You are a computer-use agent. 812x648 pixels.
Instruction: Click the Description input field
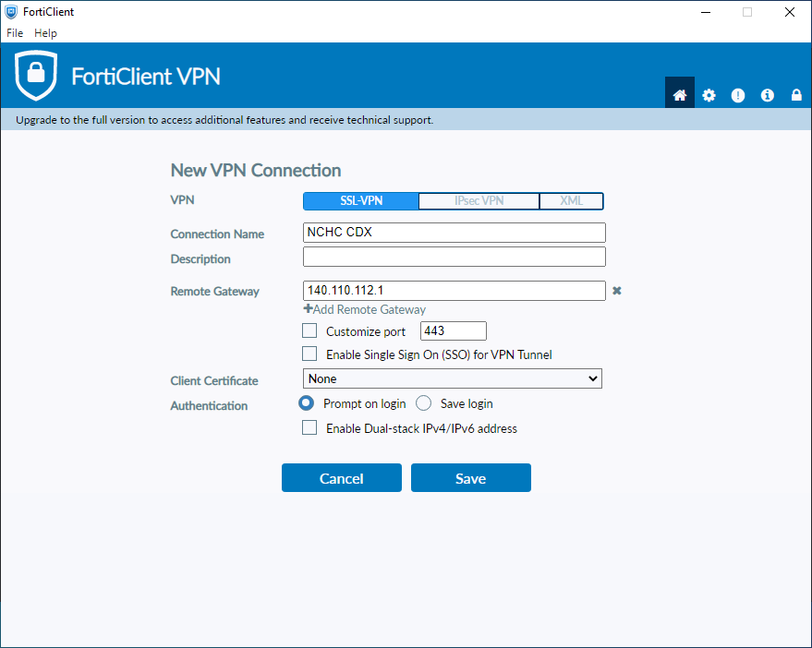(454, 257)
